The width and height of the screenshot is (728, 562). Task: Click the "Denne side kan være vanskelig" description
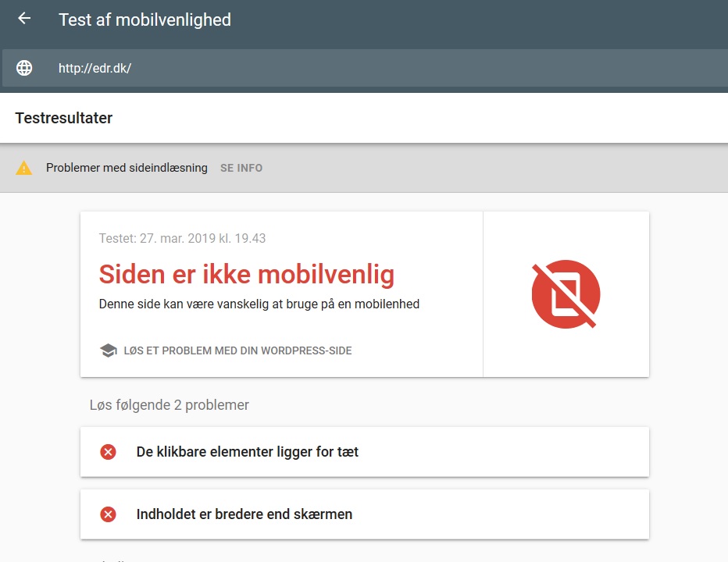click(x=259, y=304)
